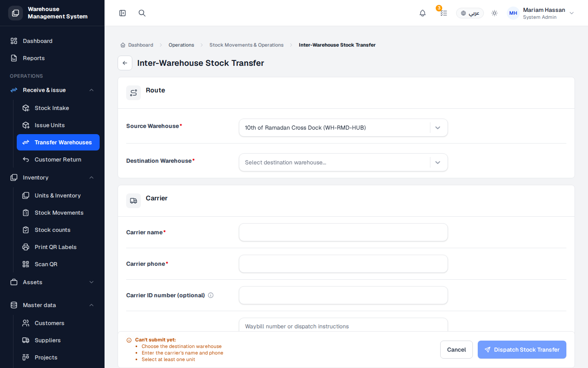588x368 pixels.
Task: Collapse the sidebar panel toggle icon
Action: pyautogui.click(x=122, y=13)
